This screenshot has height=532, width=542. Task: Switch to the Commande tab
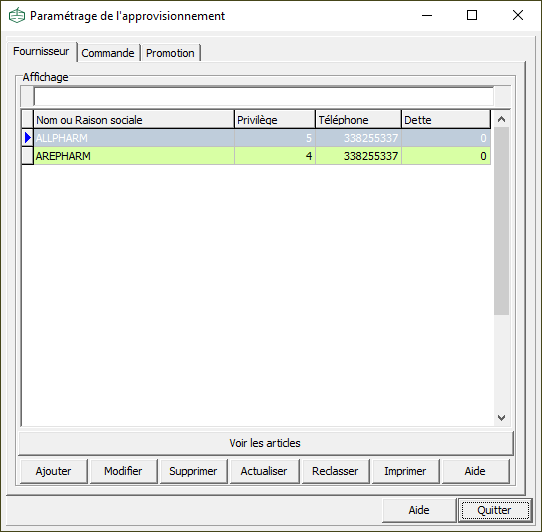(x=108, y=53)
